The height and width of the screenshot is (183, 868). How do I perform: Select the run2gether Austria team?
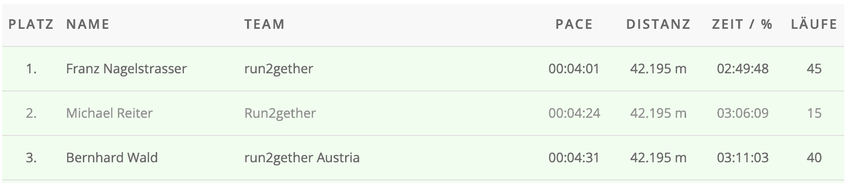tap(302, 158)
